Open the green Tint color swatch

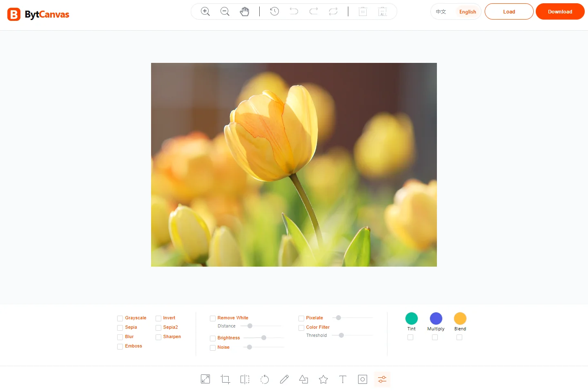412,318
